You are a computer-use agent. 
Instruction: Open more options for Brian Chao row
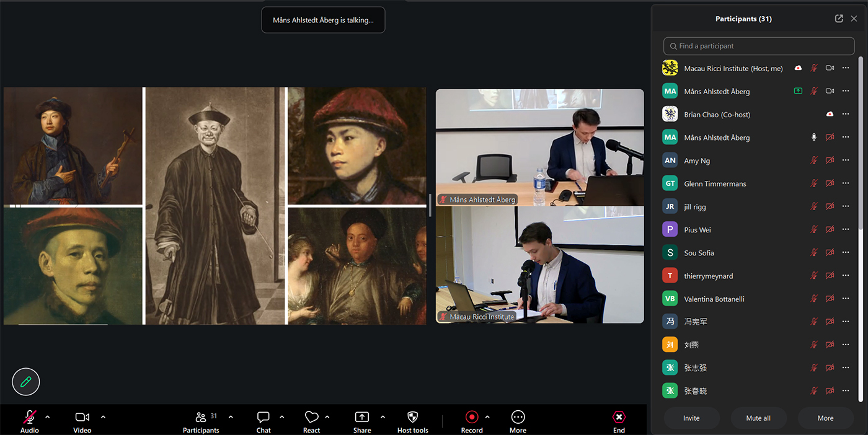[x=846, y=114]
